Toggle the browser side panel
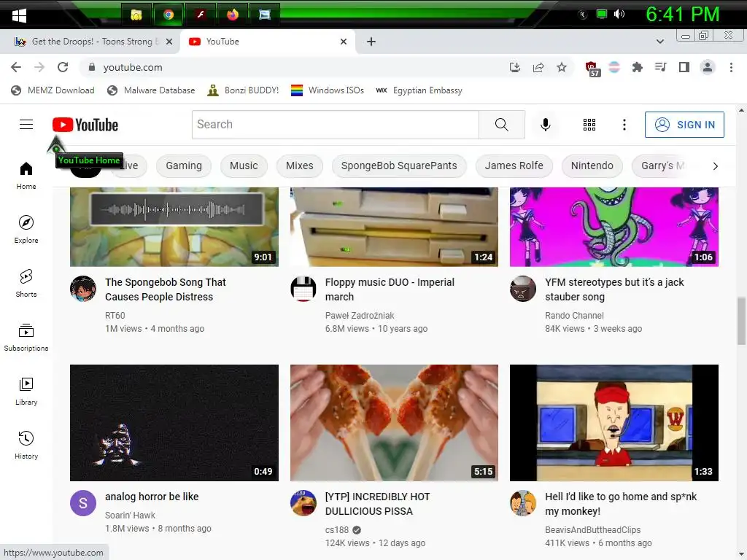 [684, 67]
